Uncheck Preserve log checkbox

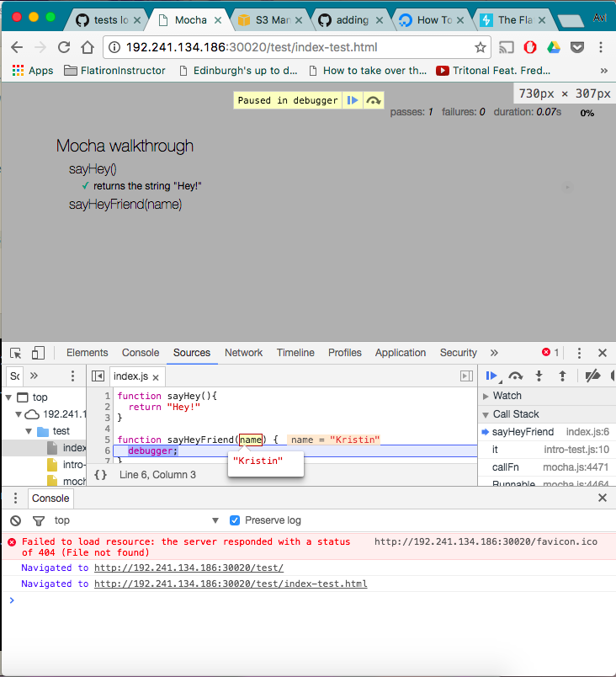(235, 520)
